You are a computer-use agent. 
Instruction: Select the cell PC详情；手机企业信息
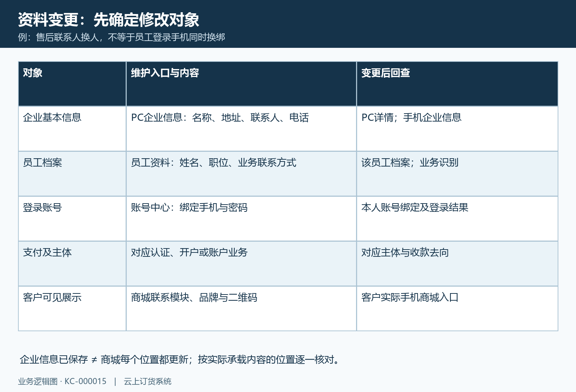[457, 129]
